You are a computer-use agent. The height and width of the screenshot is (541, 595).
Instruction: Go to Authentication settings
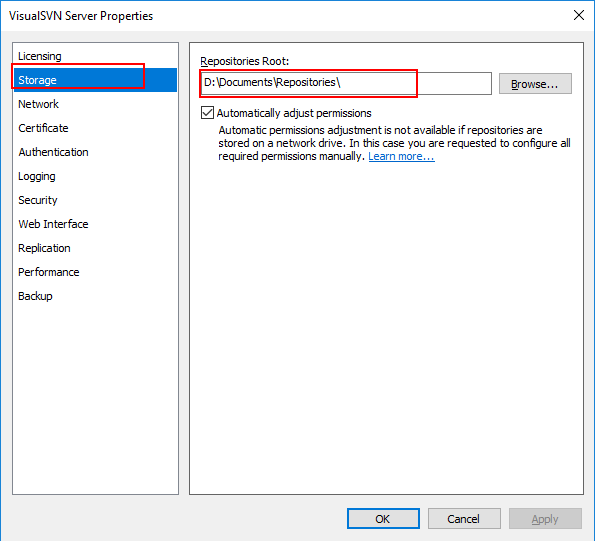pos(95,152)
